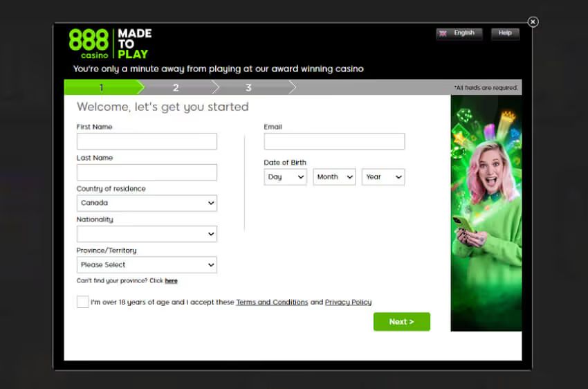This screenshot has width=588, height=389.
Task: Click the promotional banner with pink-haired woman
Action: [x=486, y=213]
